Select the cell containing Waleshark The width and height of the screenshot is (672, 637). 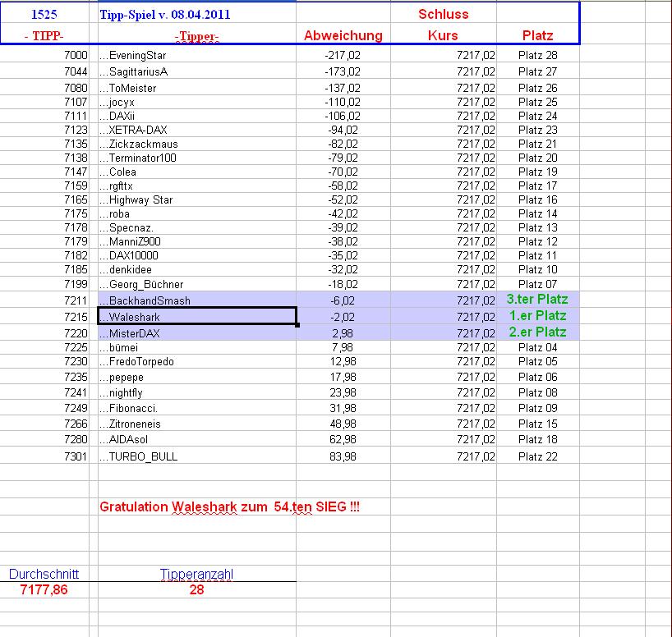pyautogui.click(x=196, y=316)
